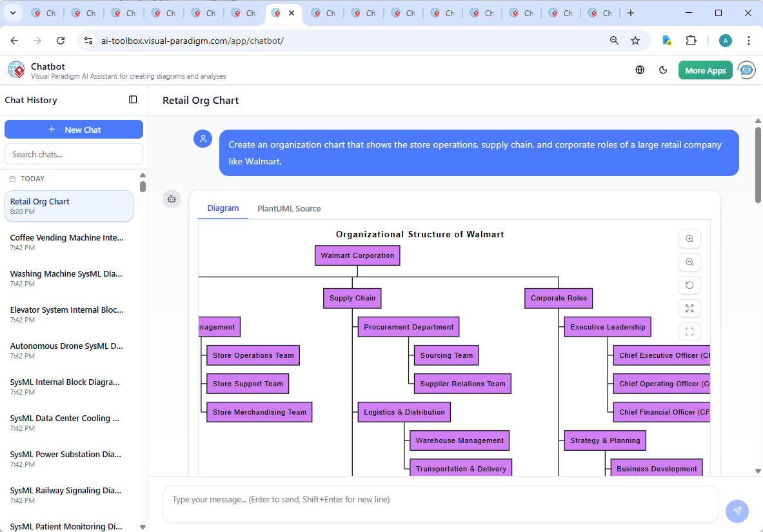The height and width of the screenshot is (532, 763).
Task: Focus the Search chats input field
Action: (74, 154)
